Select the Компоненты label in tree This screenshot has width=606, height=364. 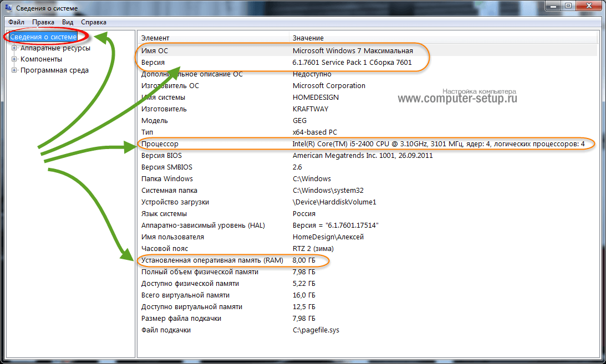click(x=41, y=59)
